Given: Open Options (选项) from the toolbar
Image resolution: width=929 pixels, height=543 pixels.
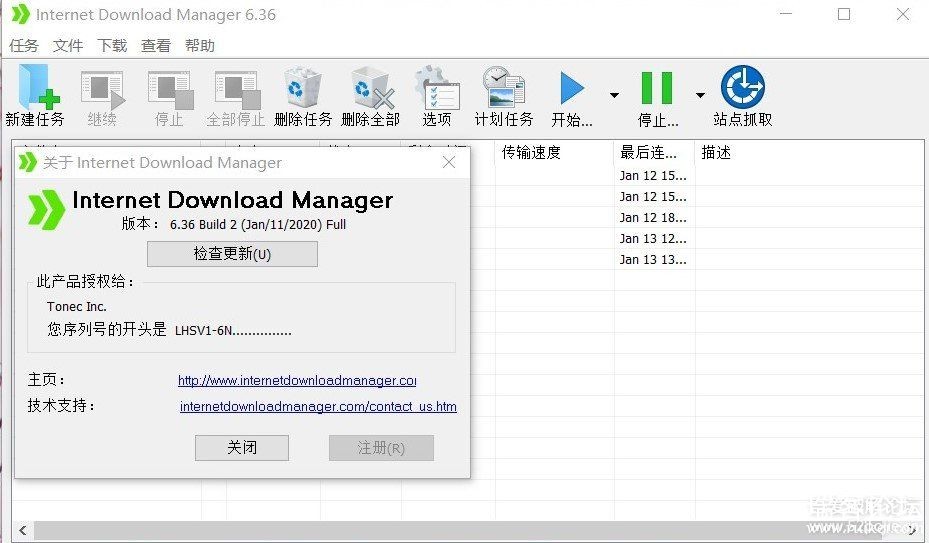Looking at the screenshot, I should 437,97.
